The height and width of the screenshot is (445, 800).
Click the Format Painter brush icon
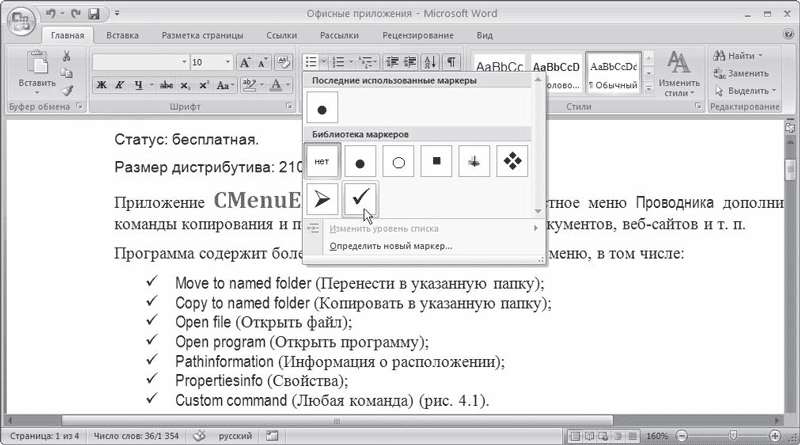tap(66, 90)
